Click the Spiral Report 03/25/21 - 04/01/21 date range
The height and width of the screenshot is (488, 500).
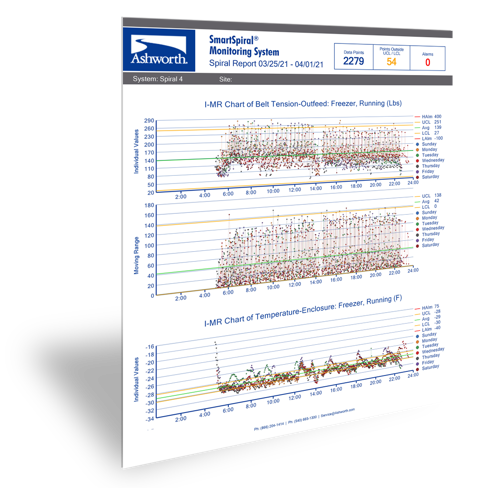(x=266, y=64)
